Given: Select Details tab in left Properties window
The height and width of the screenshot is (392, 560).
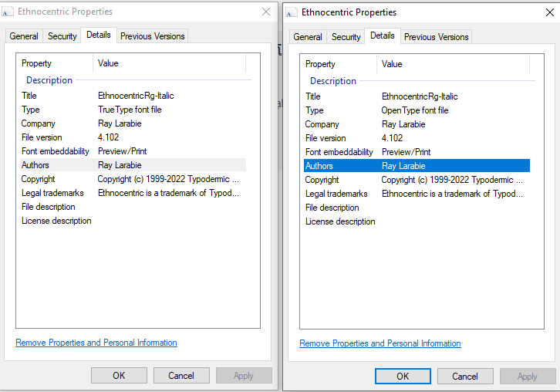Looking at the screenshot, I should [x=99, y=35].
